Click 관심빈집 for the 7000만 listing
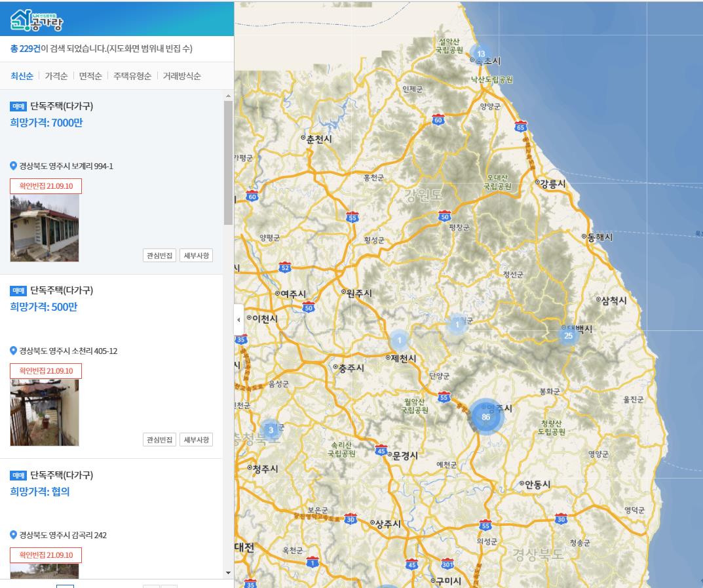This screenshot has height=588, width=703. point(160,256)
